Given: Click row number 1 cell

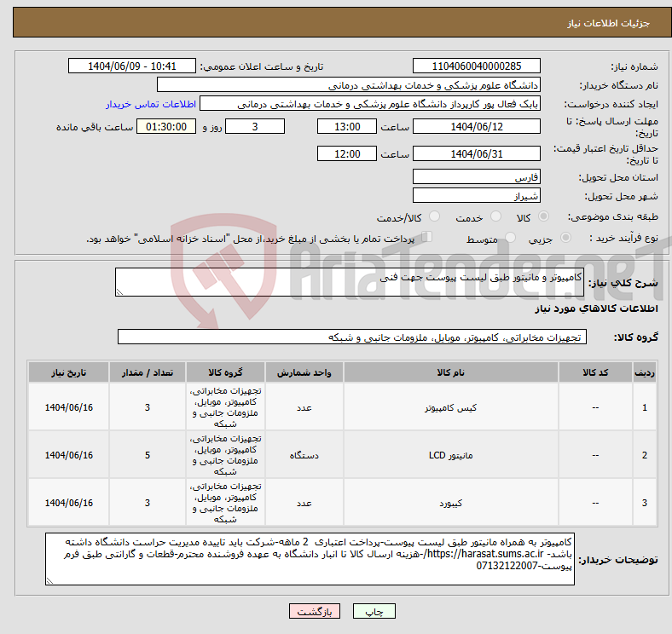Looking at the screenshot, I should pos(644,407).
